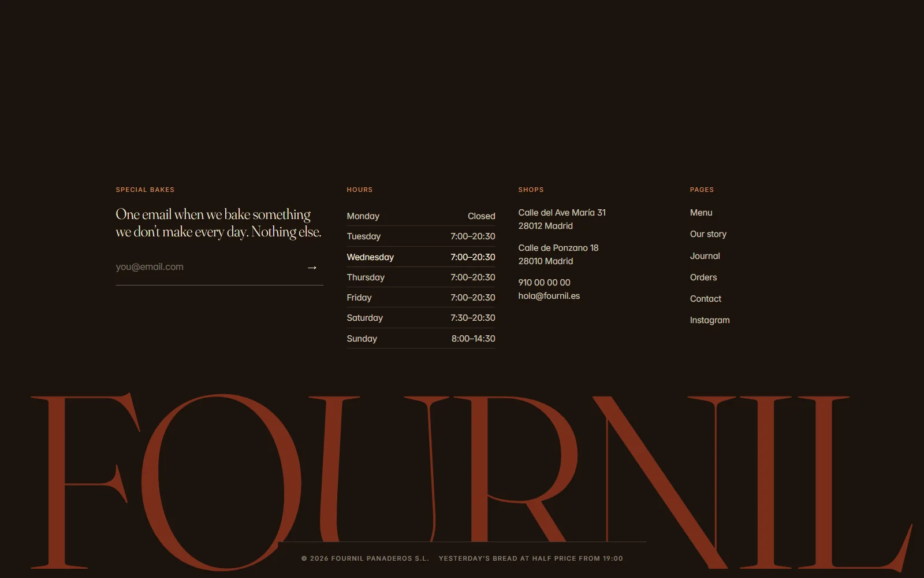924x578 pixels.
Task: Click the highlighted Wednesday row label
Action: (370, 257)
